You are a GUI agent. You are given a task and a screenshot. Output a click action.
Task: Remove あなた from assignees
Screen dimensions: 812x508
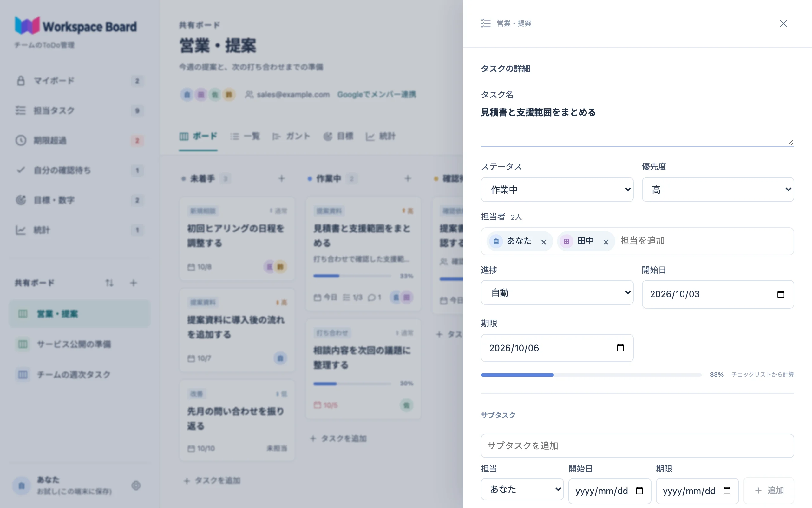point(544,242)
